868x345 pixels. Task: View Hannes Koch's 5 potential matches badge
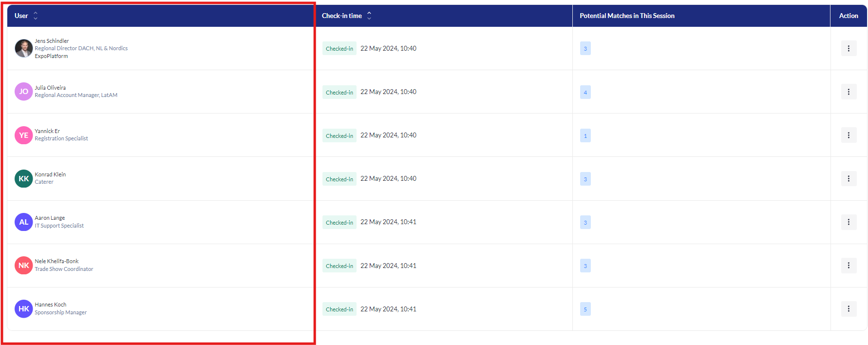585,309
